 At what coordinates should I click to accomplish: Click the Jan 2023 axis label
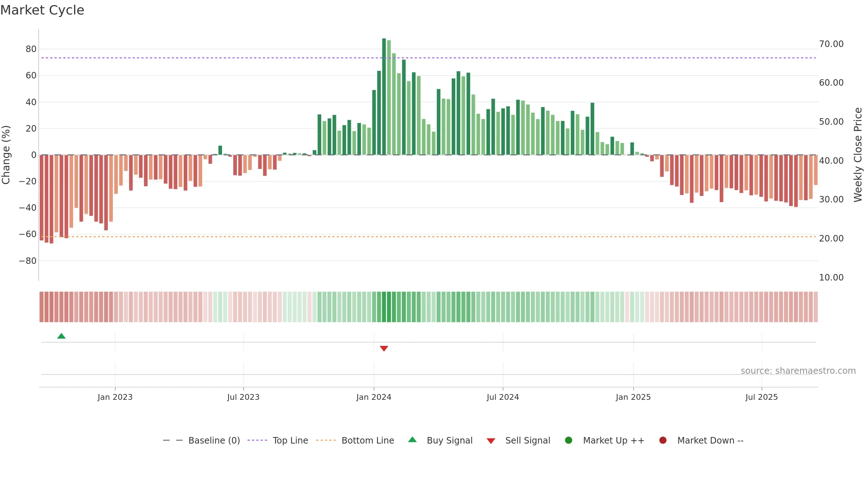(115, 397)
